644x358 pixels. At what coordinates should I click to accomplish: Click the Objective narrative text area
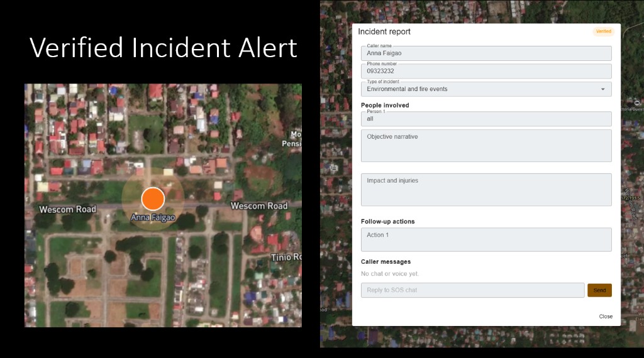[x=486, y=146]
